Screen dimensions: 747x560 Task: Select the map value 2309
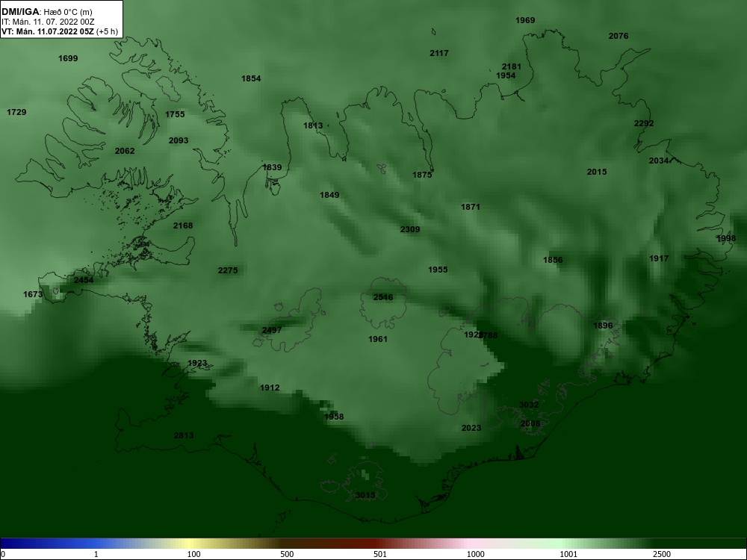click(410, 229)
